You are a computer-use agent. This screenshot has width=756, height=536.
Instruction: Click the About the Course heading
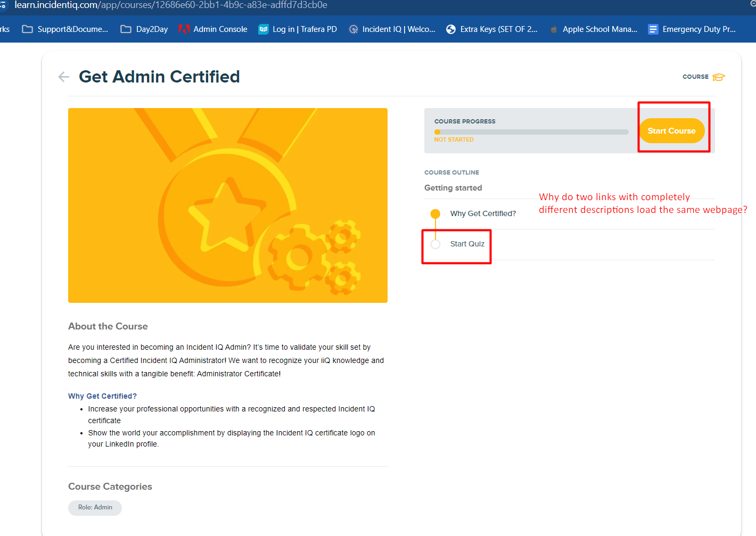[108, 326]
